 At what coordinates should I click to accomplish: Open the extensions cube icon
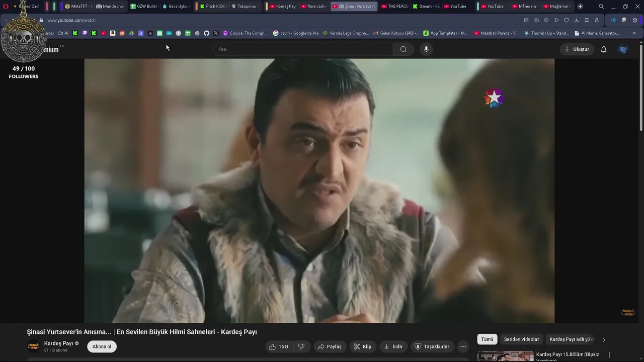click(x=635, y=20)
